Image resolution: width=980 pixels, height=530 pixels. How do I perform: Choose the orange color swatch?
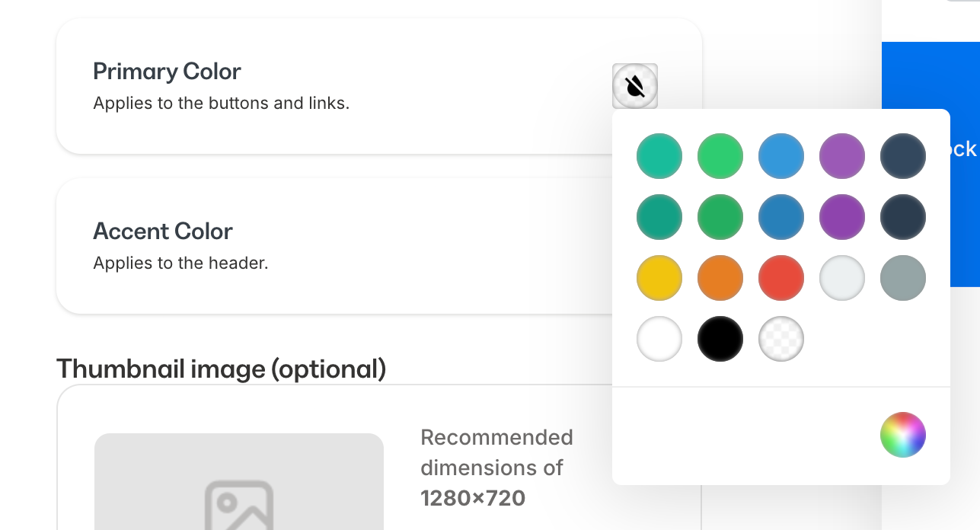coord(720,278)
